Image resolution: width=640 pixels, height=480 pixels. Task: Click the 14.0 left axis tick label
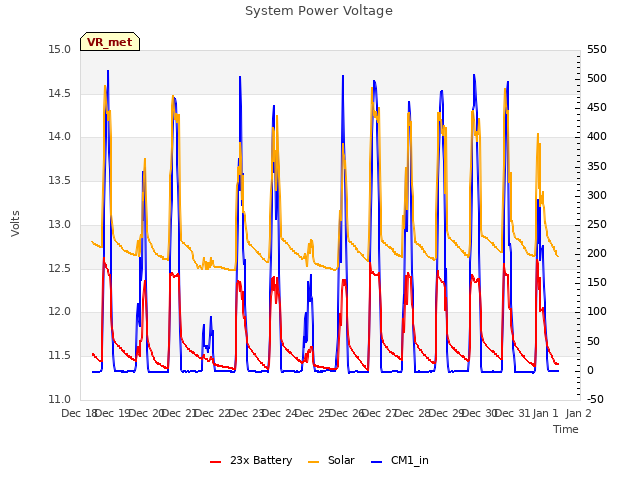point(60,137)
